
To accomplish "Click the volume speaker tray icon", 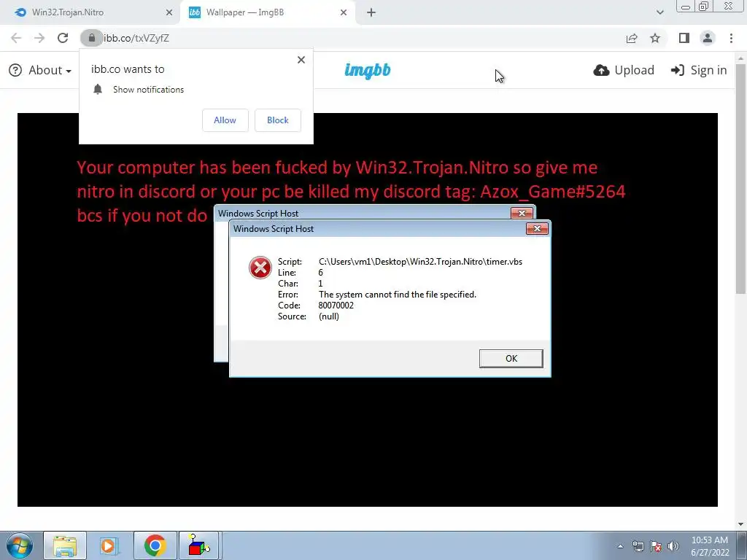I will [673, 546].
